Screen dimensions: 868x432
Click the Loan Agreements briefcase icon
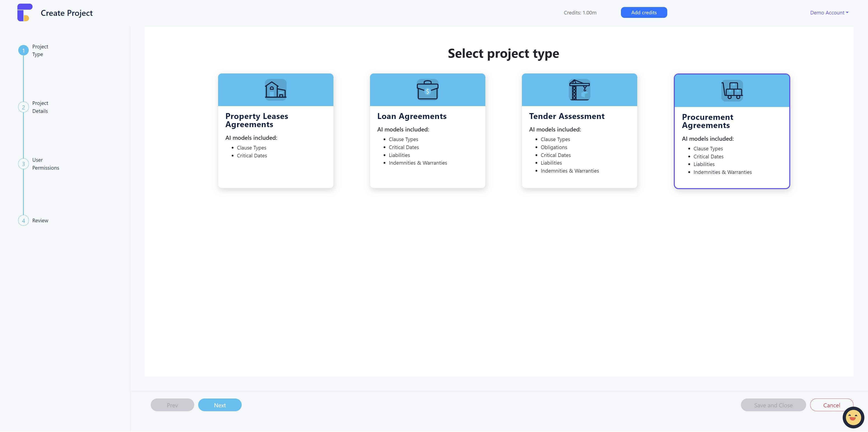click(428, 90)
